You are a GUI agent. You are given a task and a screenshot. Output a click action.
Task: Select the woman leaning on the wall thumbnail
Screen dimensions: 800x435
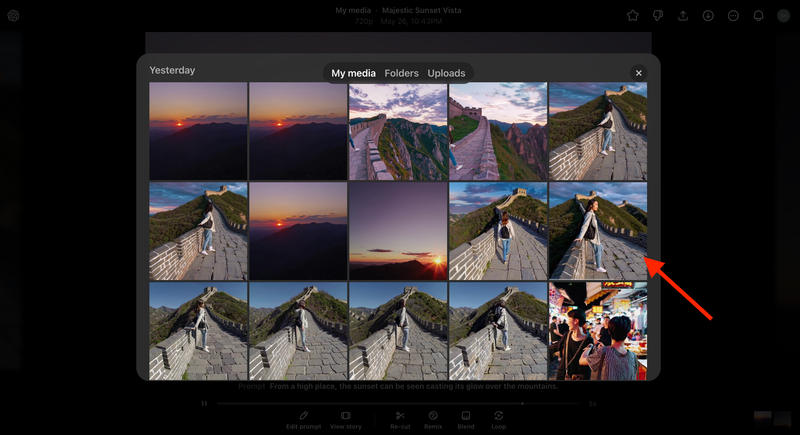point(598,231)
